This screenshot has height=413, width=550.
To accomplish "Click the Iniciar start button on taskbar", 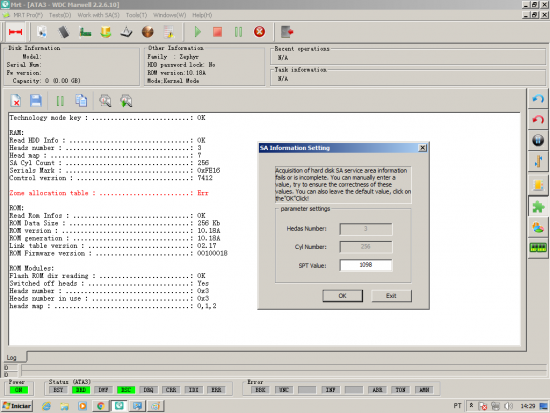I will 17,406.
